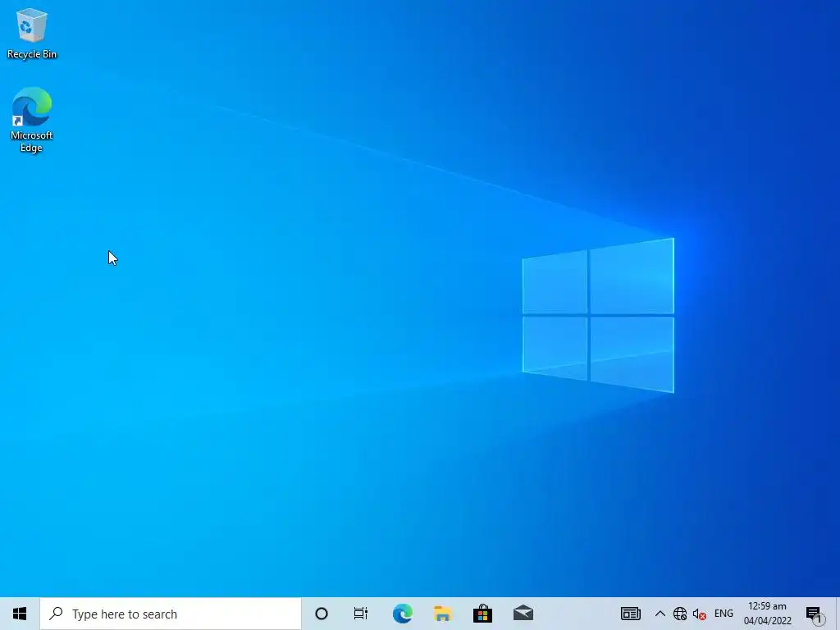Open Cortana circle icon on taskbar
The image size is (840, 630).
pyautogui.click(x=322, y=614)
